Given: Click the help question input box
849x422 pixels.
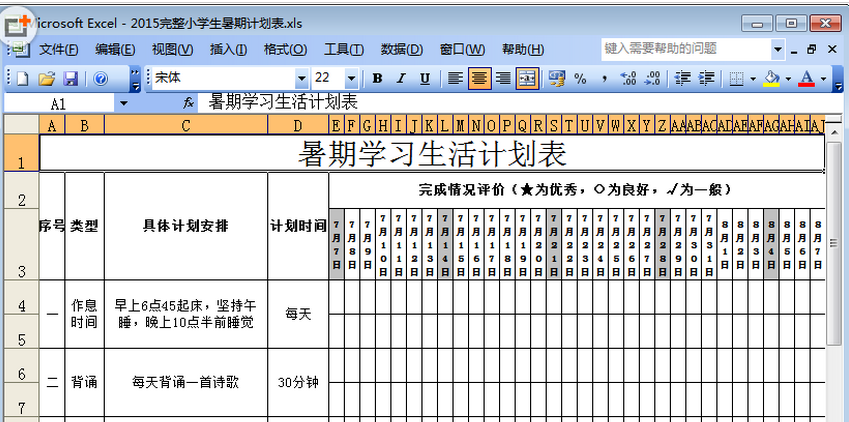Looking at the screenshot, I should pos(685,49).
